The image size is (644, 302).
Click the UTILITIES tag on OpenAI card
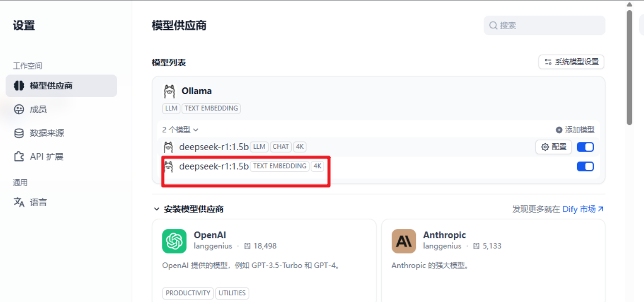(x=232, y=293)
